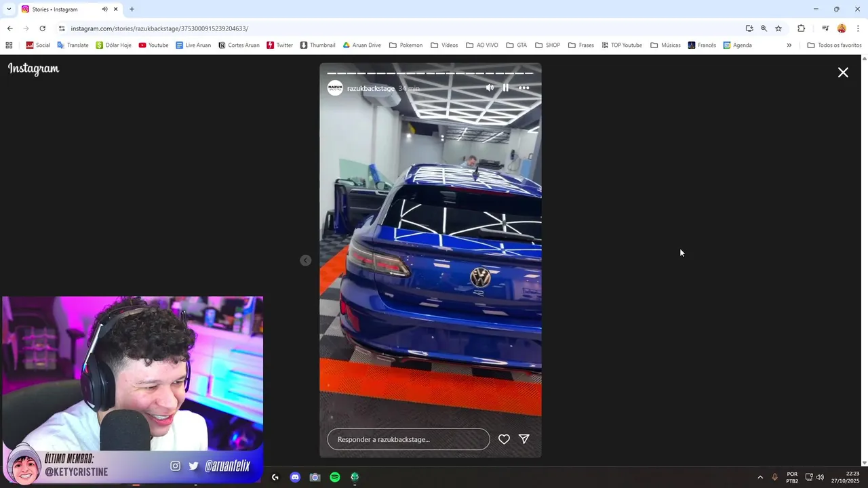Open the Thumbnail bookmark

pyautogui.click(x=317, y=45)
